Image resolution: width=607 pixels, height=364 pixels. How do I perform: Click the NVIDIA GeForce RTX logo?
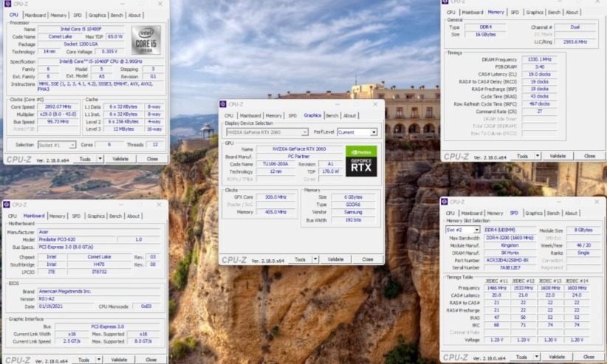point(361,161)
